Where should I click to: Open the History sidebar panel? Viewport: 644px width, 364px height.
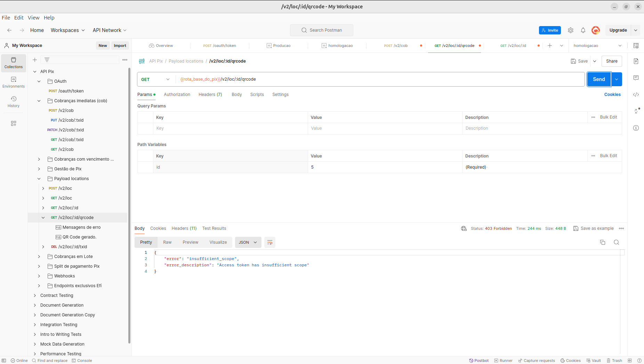point(14,102)
